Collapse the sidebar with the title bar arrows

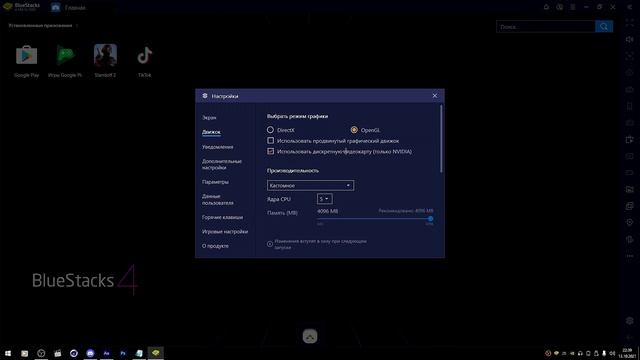[629, 7]
